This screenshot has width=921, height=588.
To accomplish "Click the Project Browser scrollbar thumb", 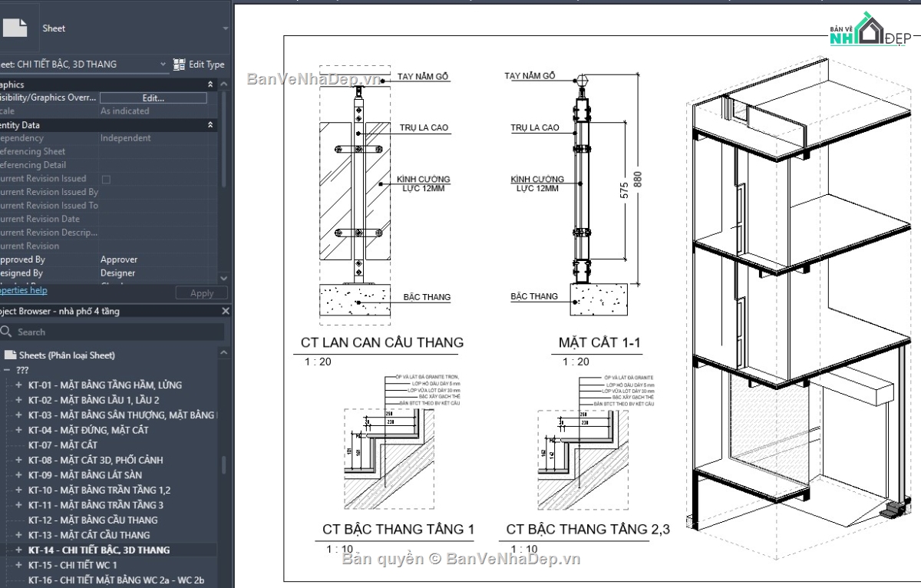I will click(x=224, y=464).
